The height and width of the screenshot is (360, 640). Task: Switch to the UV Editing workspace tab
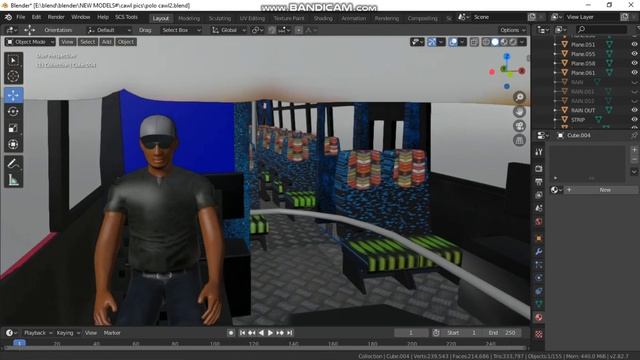(x=252, y=18)
